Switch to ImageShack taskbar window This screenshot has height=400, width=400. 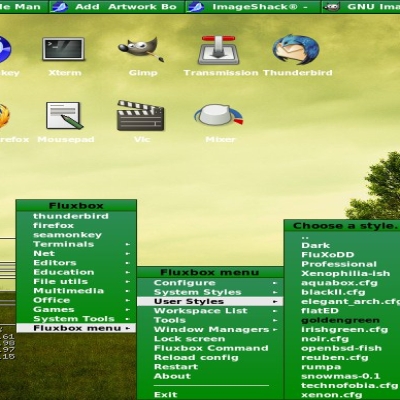pos(253,7)
